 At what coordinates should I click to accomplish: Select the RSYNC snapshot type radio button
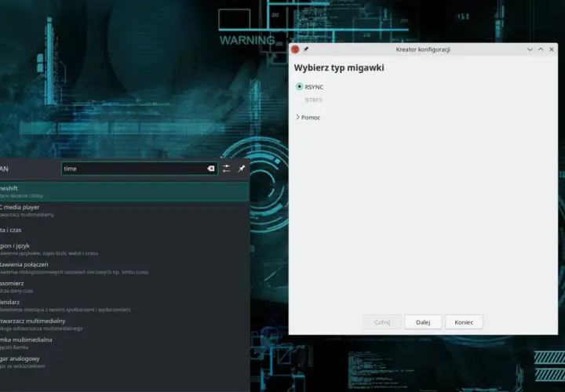[299, 87]
